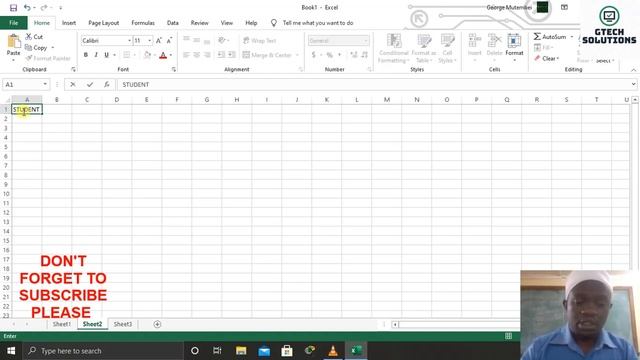This screenshot has width=640, height=360.
Task: Open the Review tab
Action: click(x=200, y=23)
